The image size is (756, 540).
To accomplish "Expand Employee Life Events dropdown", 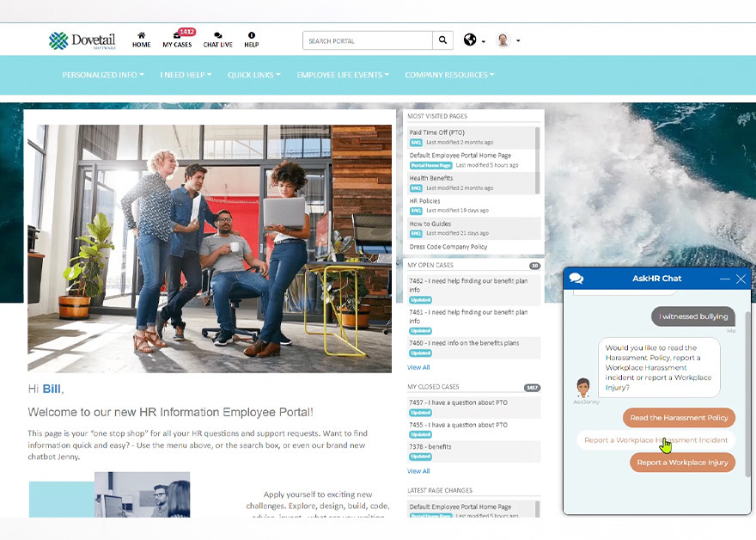I will (343, 75).
